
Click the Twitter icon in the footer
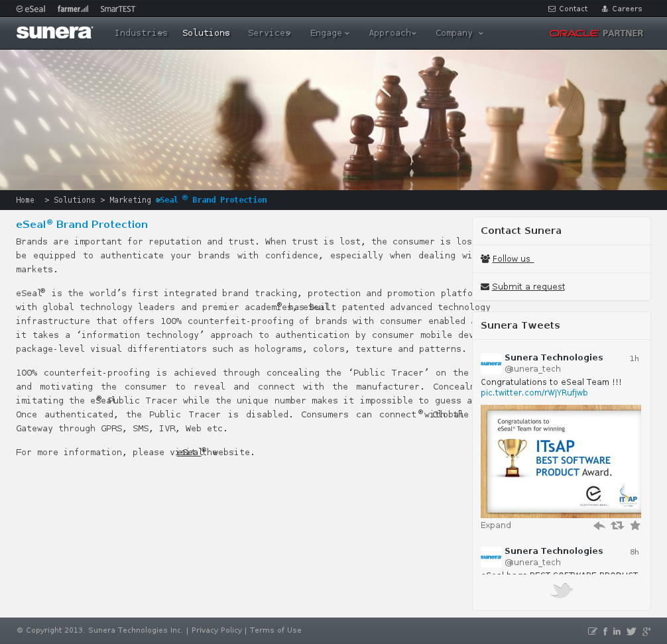[x=631, y=631]
